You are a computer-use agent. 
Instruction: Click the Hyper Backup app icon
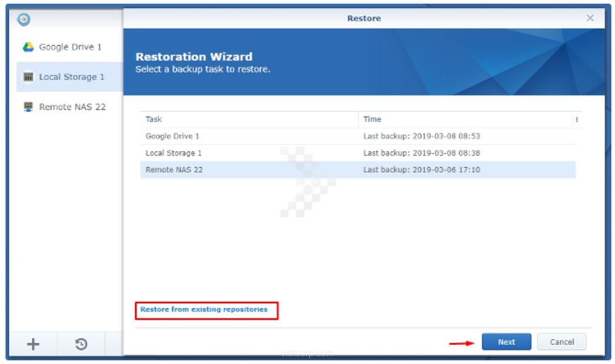23,19
